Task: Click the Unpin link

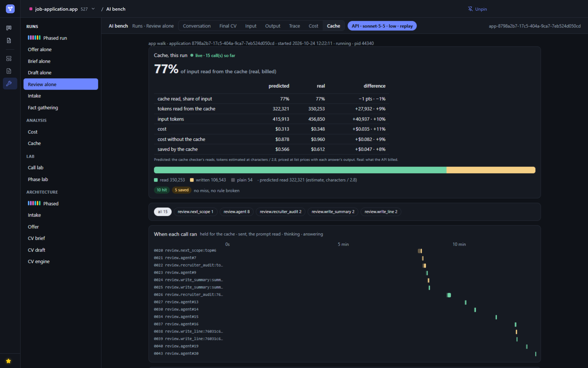Action: [x=481, y=9]
